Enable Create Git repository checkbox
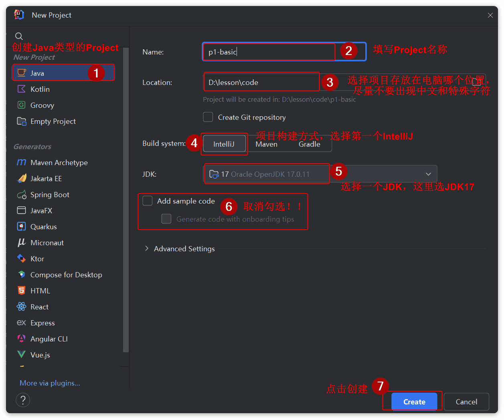Viewport: 504px width, 420px height. pos(208,117)
